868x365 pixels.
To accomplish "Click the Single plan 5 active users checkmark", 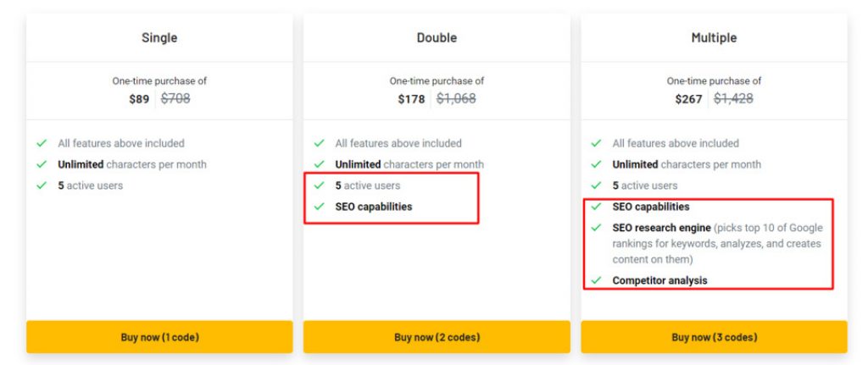I will (42, 185).
